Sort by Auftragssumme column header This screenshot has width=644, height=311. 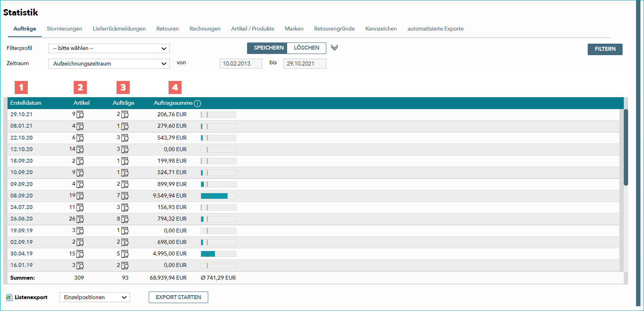(173, 103)
